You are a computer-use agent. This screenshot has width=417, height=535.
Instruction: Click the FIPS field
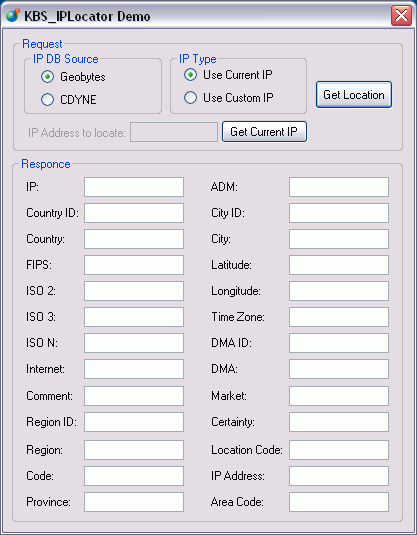134,265
